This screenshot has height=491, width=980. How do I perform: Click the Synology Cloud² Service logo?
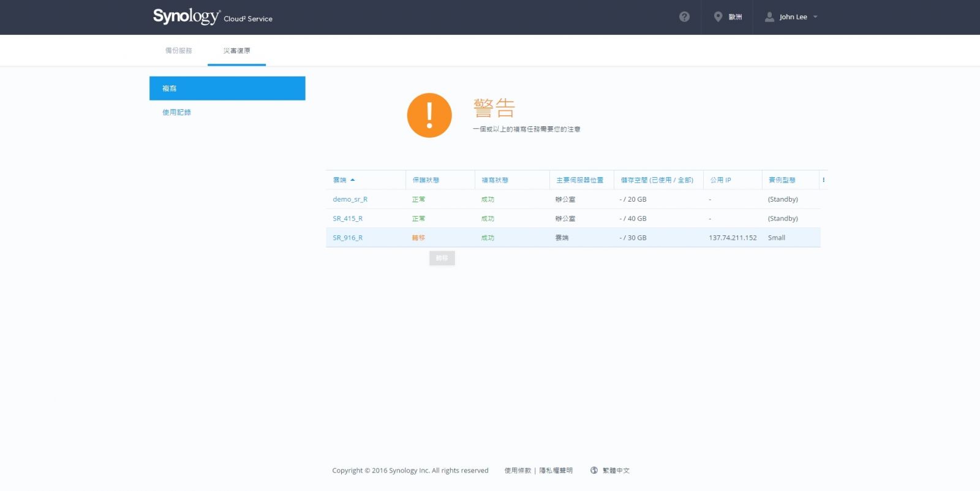pos(213,17)
